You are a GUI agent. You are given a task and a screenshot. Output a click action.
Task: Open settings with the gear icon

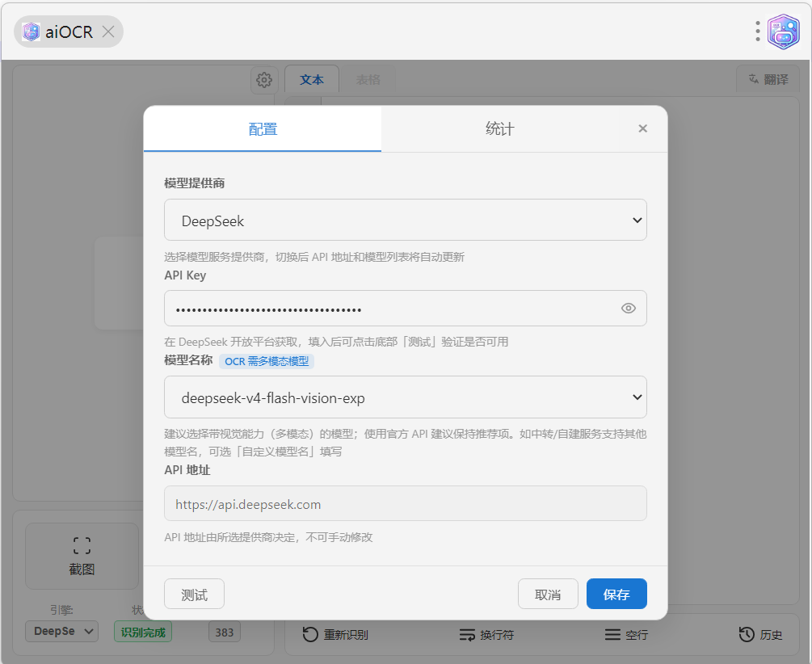264,80
